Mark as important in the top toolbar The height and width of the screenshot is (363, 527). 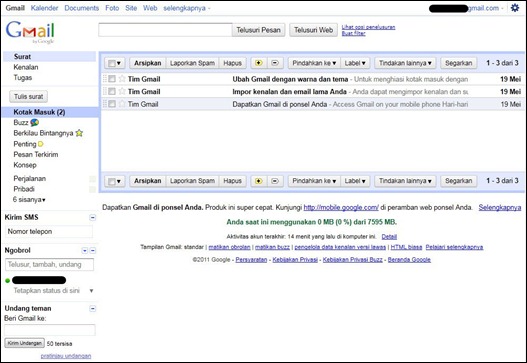tap(258, 63)
